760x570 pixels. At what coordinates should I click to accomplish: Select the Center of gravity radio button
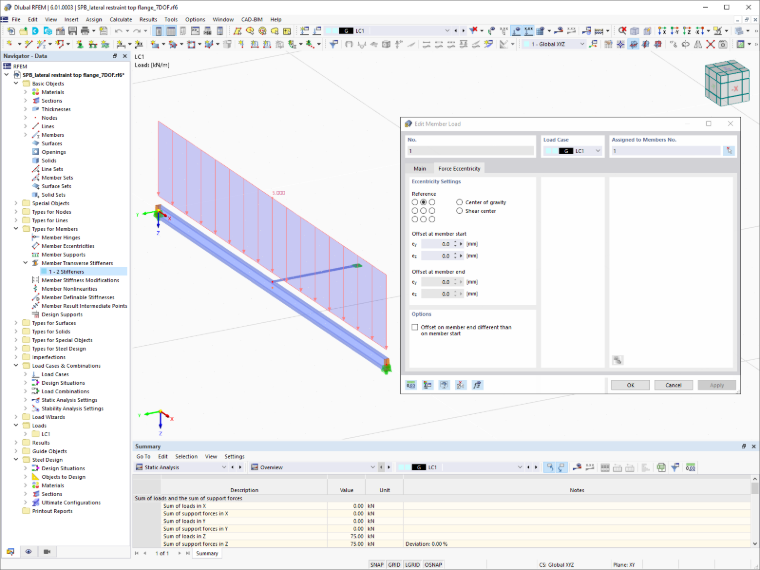pyautogui.click(x=459, y=202)
